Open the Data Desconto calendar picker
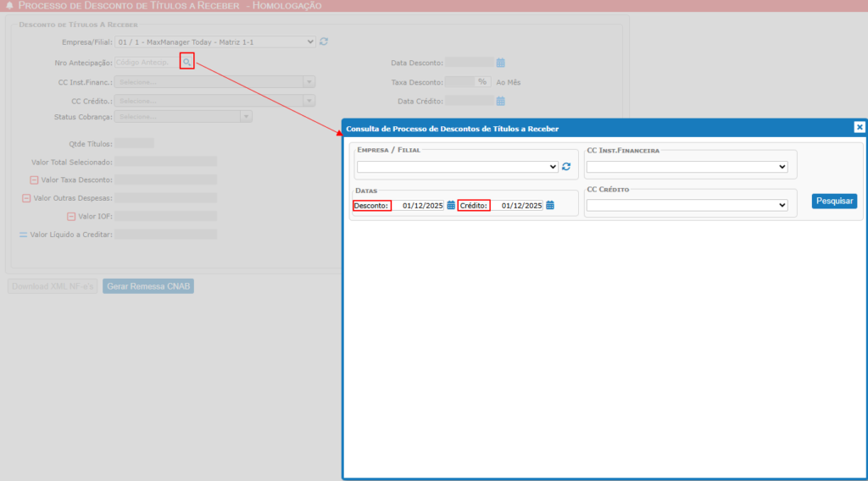868x481 pixels. point(501,62)
